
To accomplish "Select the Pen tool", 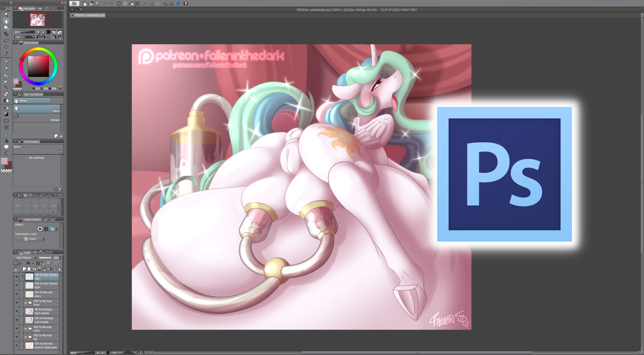I will click(x=6, y=61).
